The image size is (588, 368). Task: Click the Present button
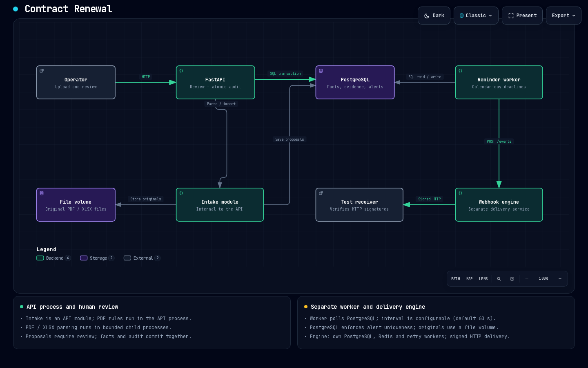click(522, 16)
